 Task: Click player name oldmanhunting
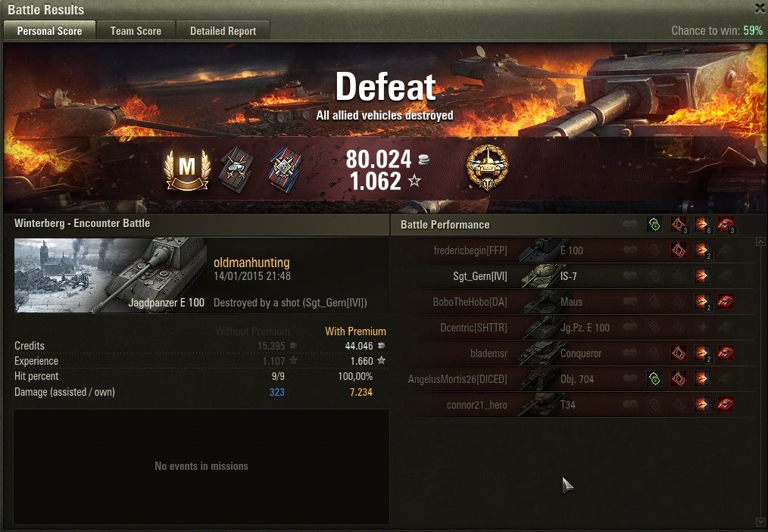[251, 263]
